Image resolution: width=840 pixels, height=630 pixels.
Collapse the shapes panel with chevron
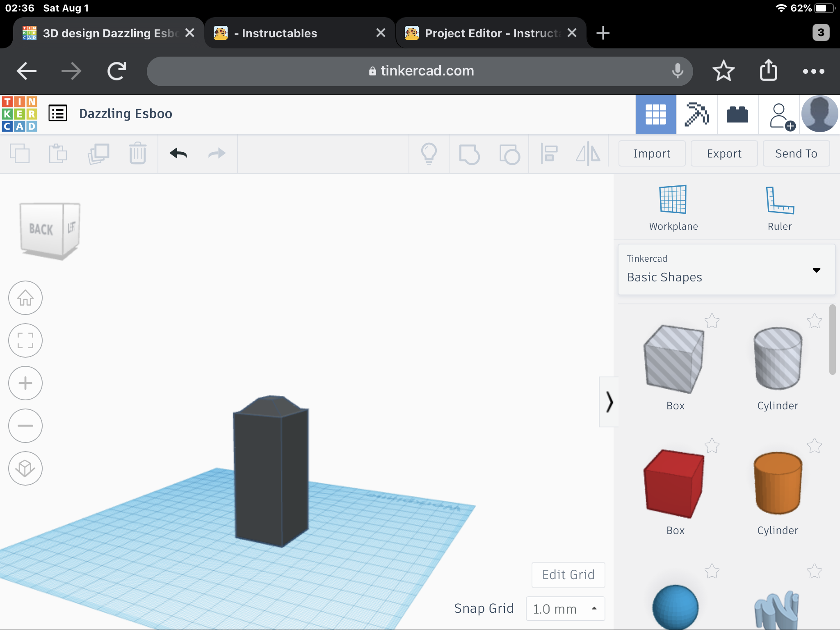point(609,402)
